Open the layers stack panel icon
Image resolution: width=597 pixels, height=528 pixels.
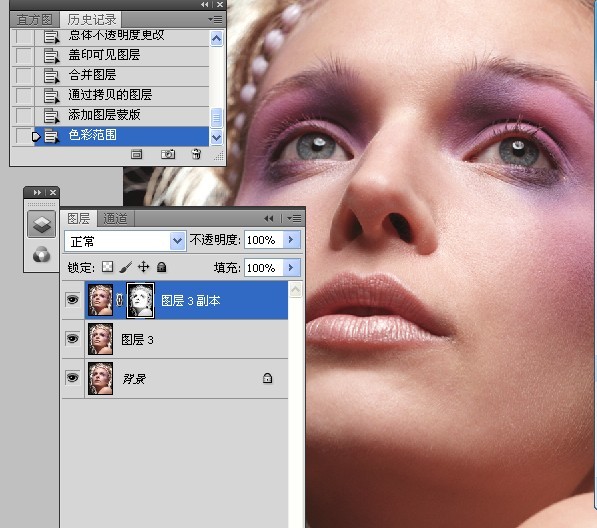(x=42, y=224)
